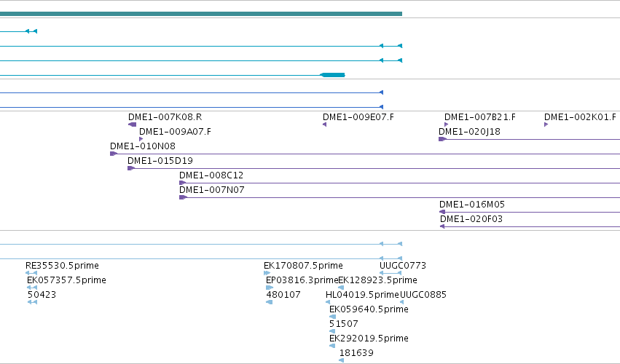Select the DME1-010N08 label

[143, 146]
